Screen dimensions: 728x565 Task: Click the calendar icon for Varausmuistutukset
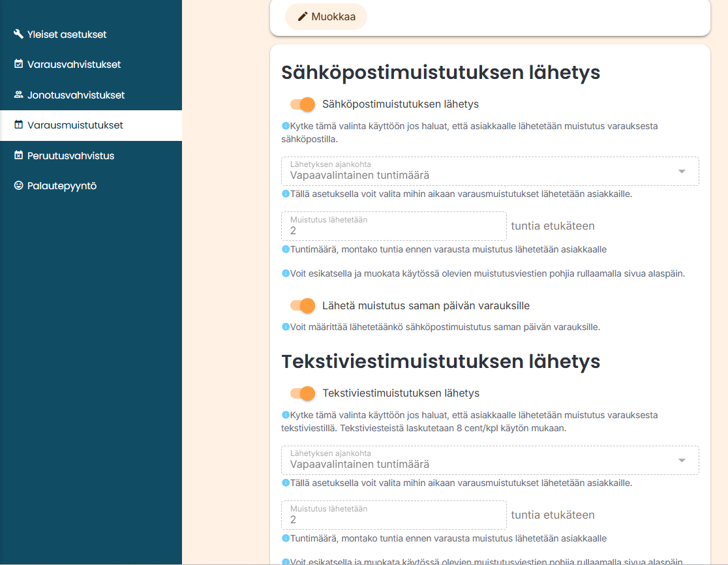click(x=18, y=125)
